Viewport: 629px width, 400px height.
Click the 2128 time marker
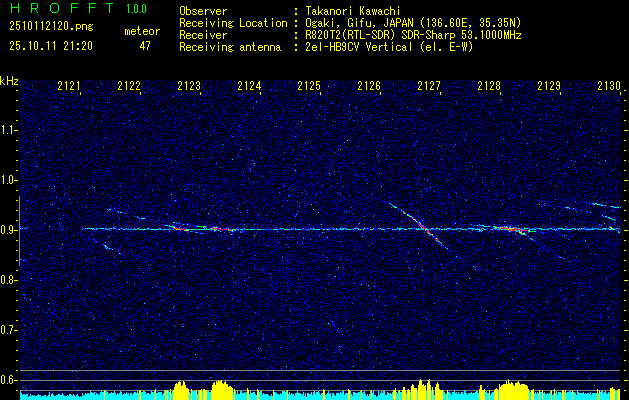pos(489,85)
